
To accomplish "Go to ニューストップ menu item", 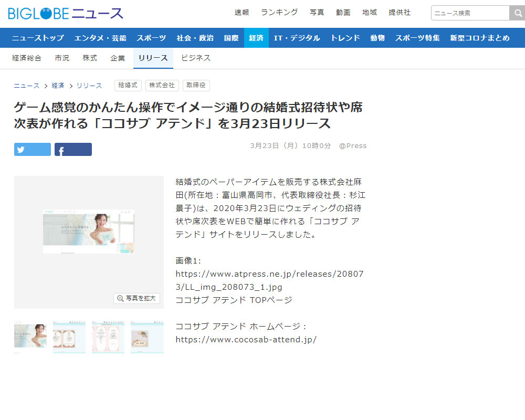I will coord(38,38).
